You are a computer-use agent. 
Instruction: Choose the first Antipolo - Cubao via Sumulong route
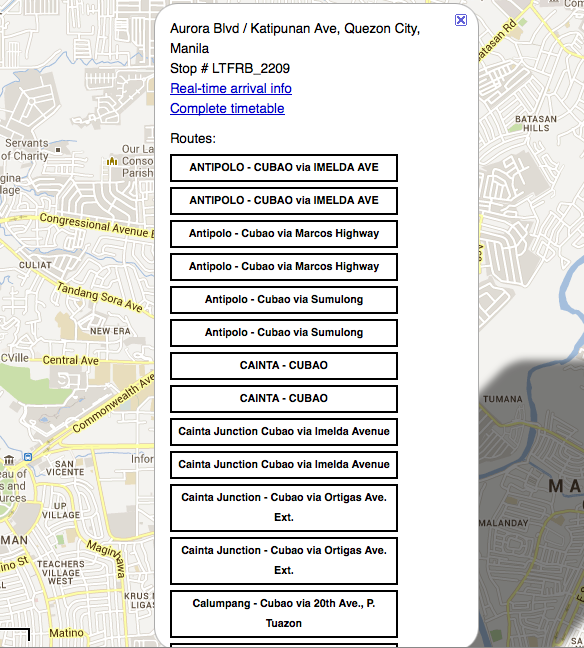click(x=284, y=300)
